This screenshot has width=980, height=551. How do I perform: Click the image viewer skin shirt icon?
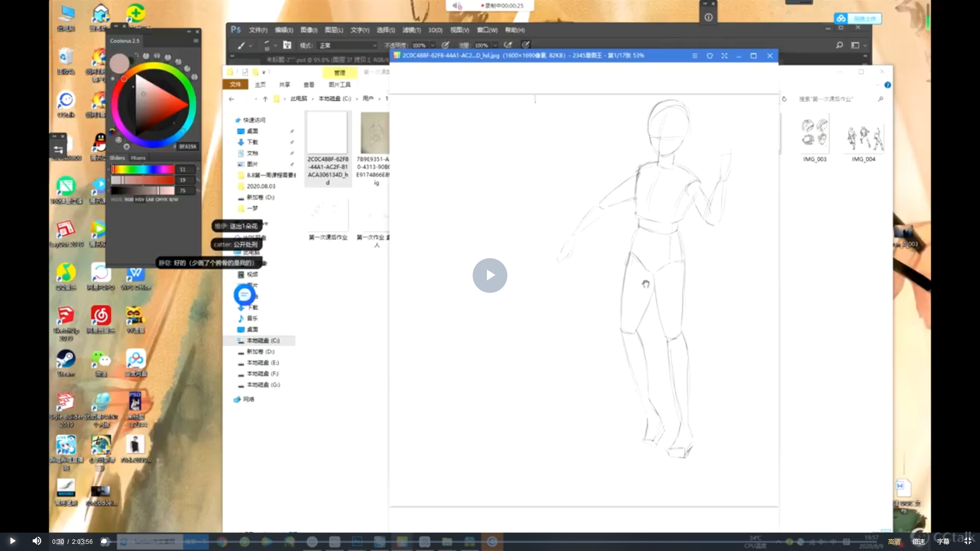pyautogui.click(x=709, y=56)
